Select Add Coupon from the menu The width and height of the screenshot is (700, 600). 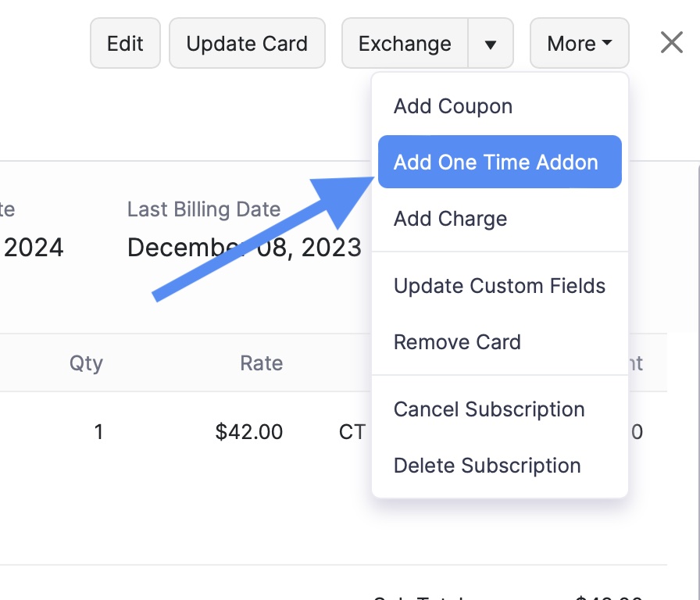453,106
